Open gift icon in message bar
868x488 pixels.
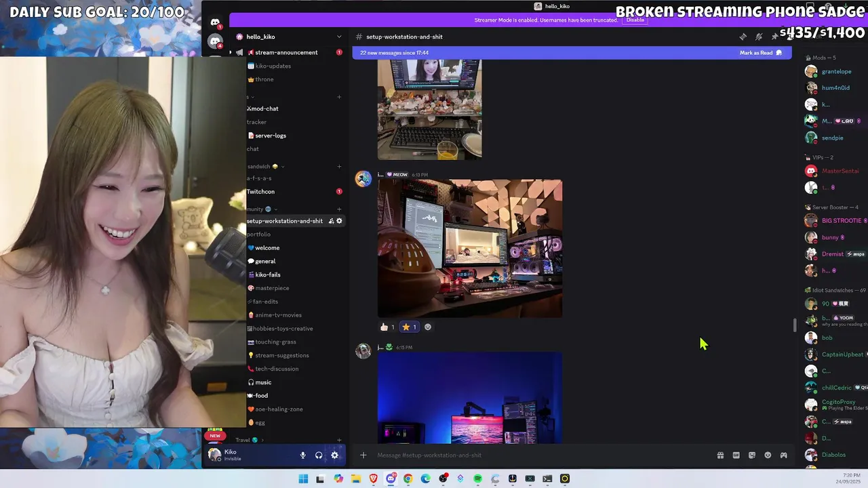pos(720,455)
